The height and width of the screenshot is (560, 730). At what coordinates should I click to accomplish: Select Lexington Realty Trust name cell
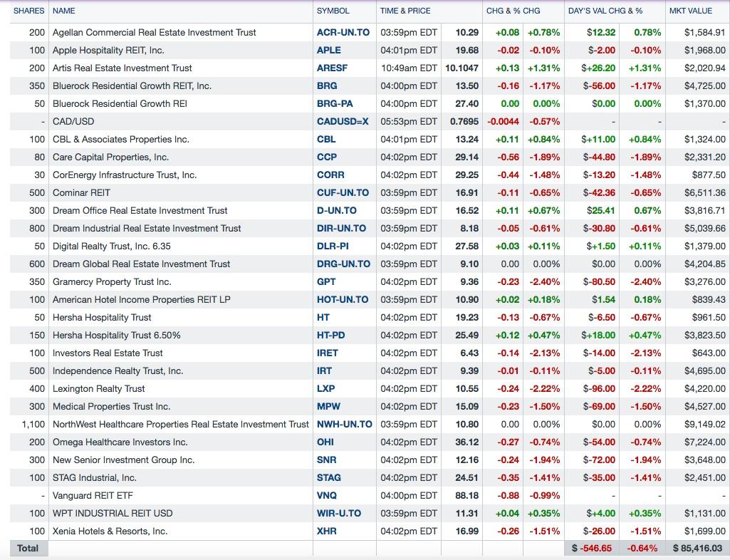click(99, 388)
